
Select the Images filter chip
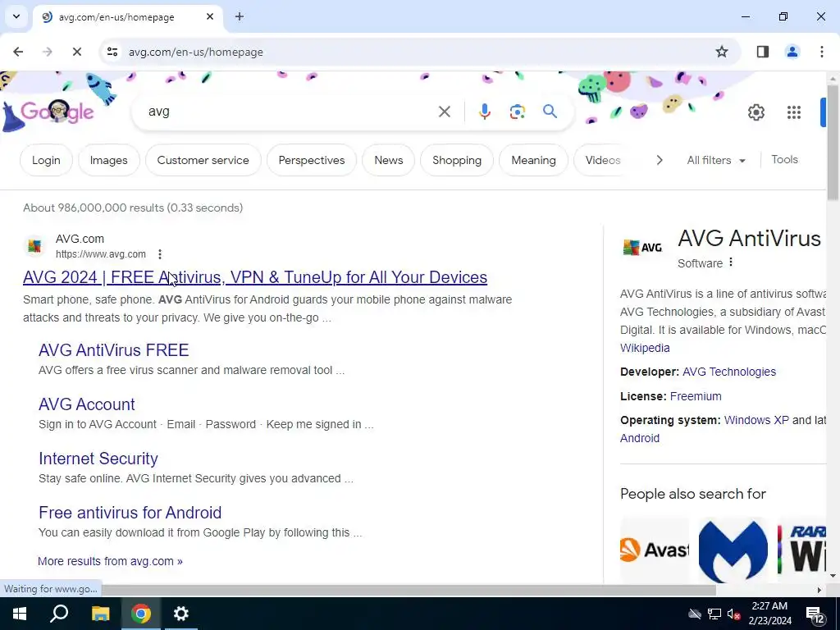click(109, 160)
